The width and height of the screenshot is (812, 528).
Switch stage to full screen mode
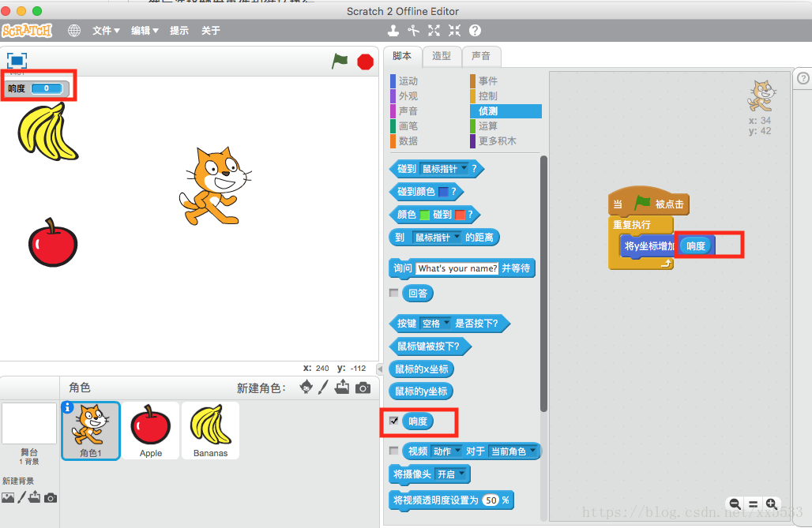(17, 61)
